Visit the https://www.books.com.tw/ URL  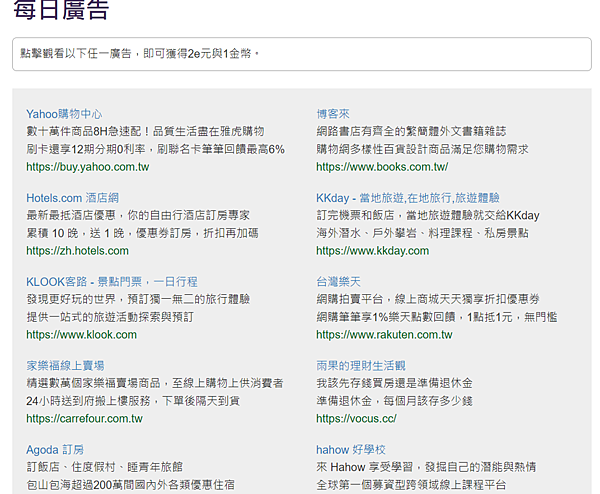coord(382,167)
